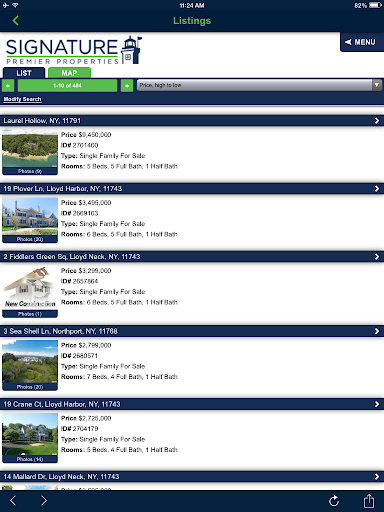Go to previous results page arrow
Viewport: 384px width, 512px height.
coord(8,86)
